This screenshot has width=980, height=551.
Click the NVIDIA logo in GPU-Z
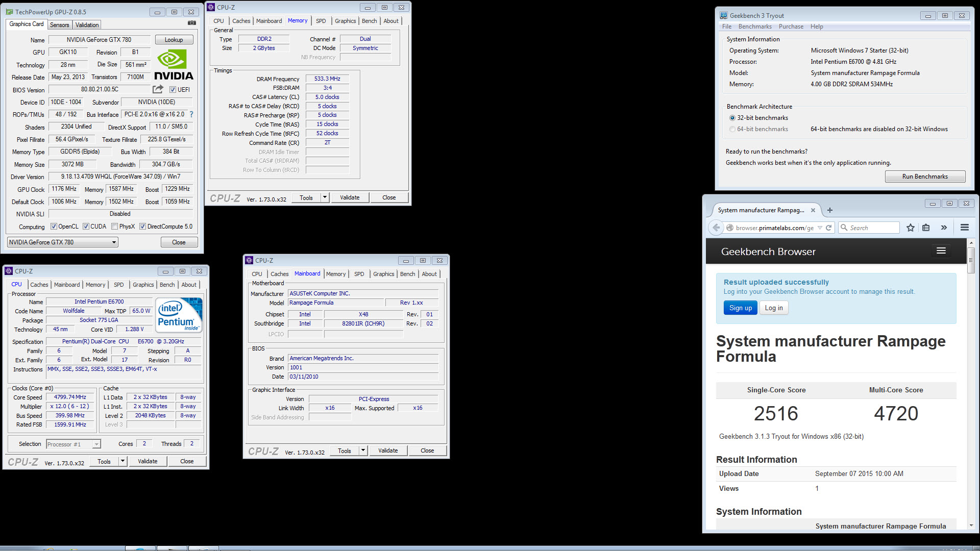point(174,65)
